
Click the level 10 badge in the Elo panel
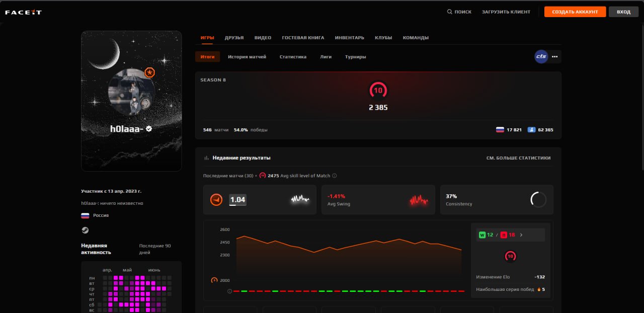pos(510,256)
